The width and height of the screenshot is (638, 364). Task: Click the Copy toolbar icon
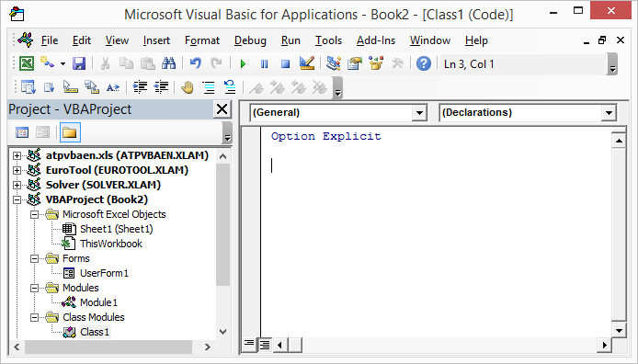coord(126,63)
